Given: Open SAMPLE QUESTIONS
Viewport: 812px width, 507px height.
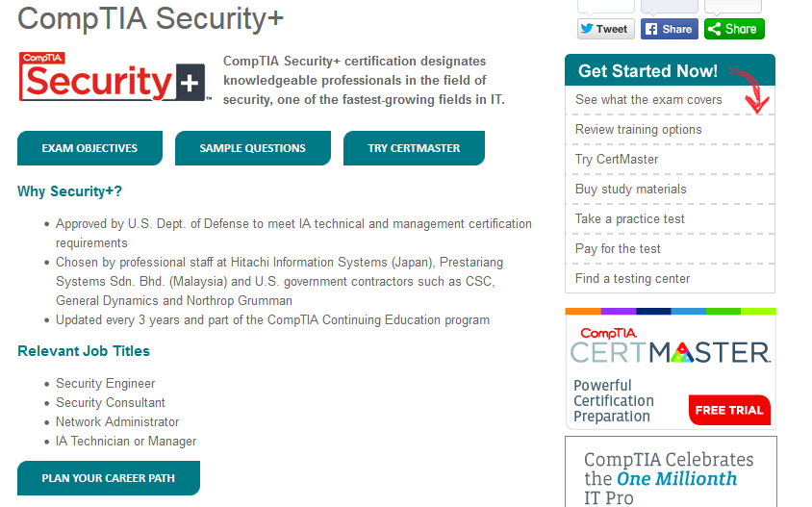Looking at the screenshot, I should pyautogui.click(x=252, y=148).
